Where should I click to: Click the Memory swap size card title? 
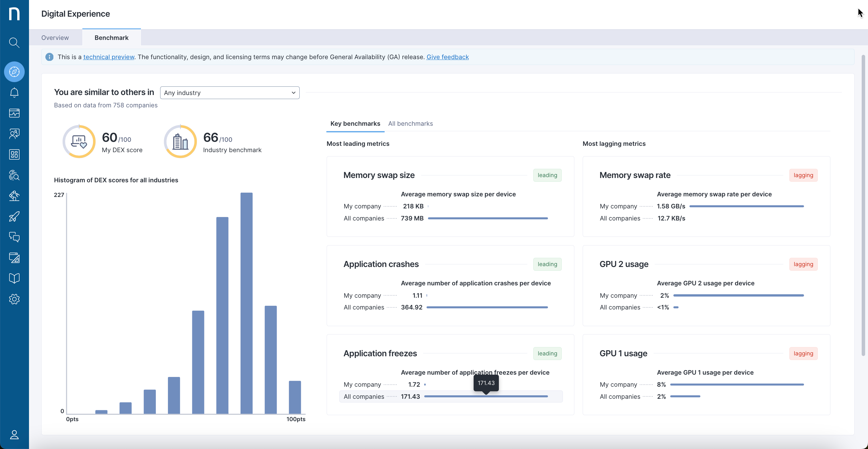[x=379, y=175]
